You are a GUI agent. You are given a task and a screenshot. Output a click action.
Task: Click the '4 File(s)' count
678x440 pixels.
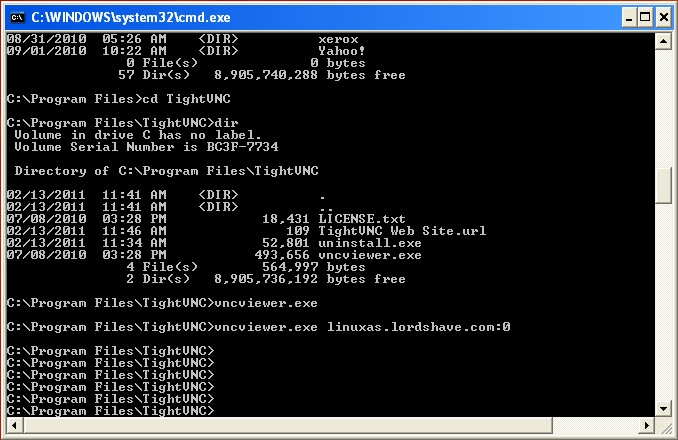point(162,267)
